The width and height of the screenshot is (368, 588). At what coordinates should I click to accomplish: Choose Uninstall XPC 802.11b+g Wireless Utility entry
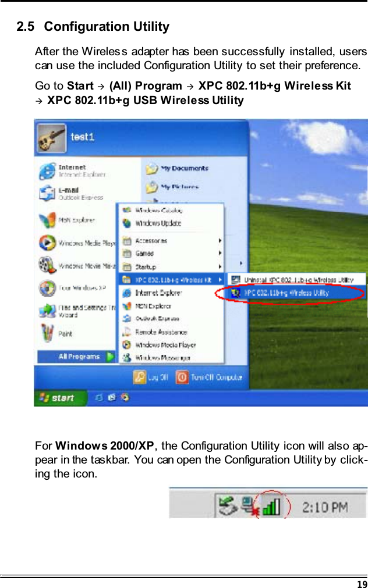(x=299, y=280)
